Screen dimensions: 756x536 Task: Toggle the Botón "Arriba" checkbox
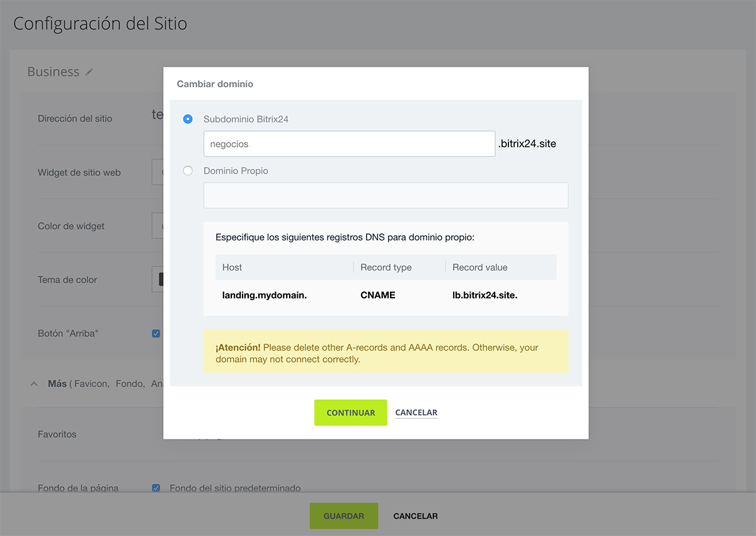pos(156,334)
